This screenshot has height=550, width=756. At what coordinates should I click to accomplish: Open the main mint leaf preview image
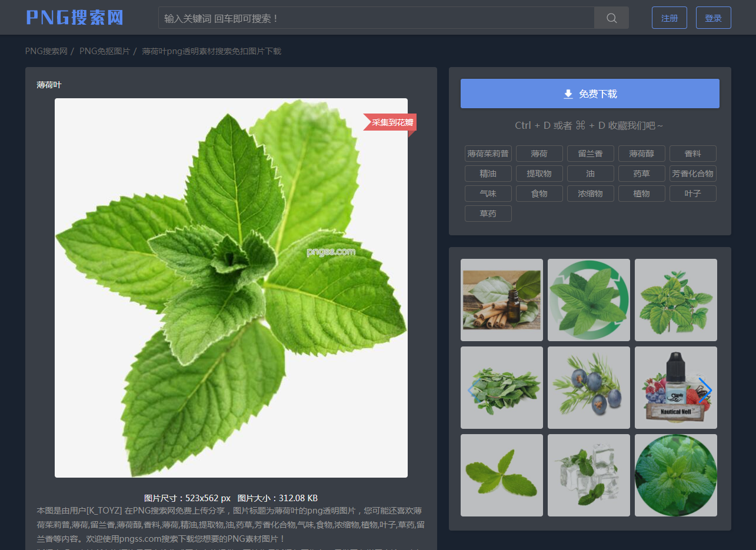pyautogui.click(x=231, y=288)
